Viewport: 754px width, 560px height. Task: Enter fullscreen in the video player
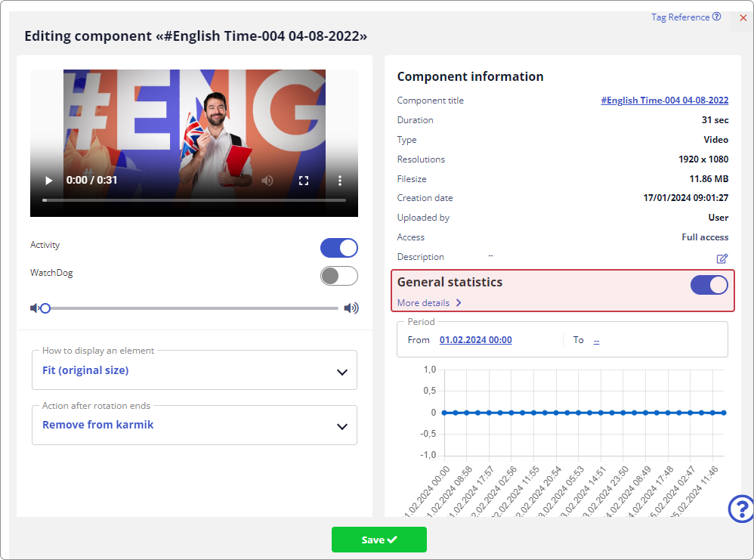[304, 181]
